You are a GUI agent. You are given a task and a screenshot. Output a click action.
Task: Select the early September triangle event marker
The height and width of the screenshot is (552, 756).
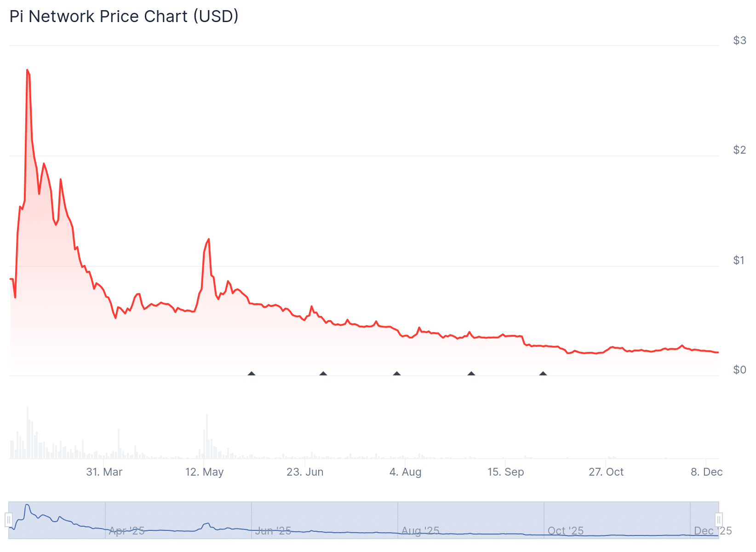[471, 374]
